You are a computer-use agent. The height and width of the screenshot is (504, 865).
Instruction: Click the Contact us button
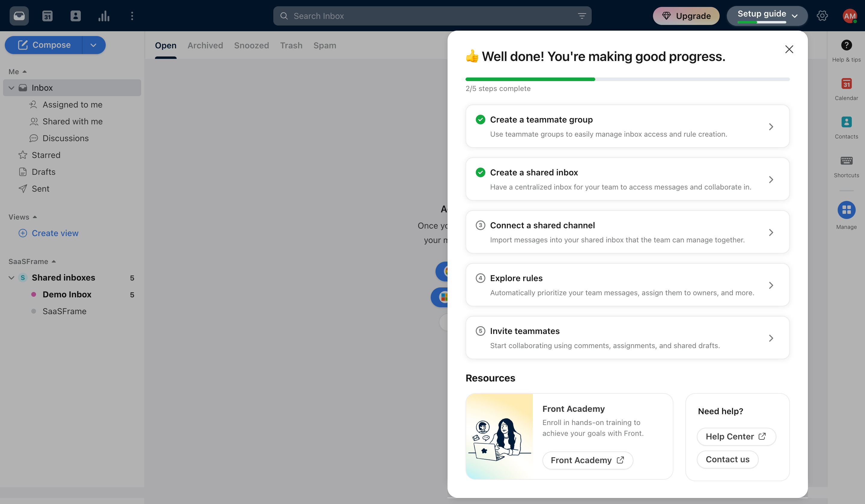coord(727,459)
